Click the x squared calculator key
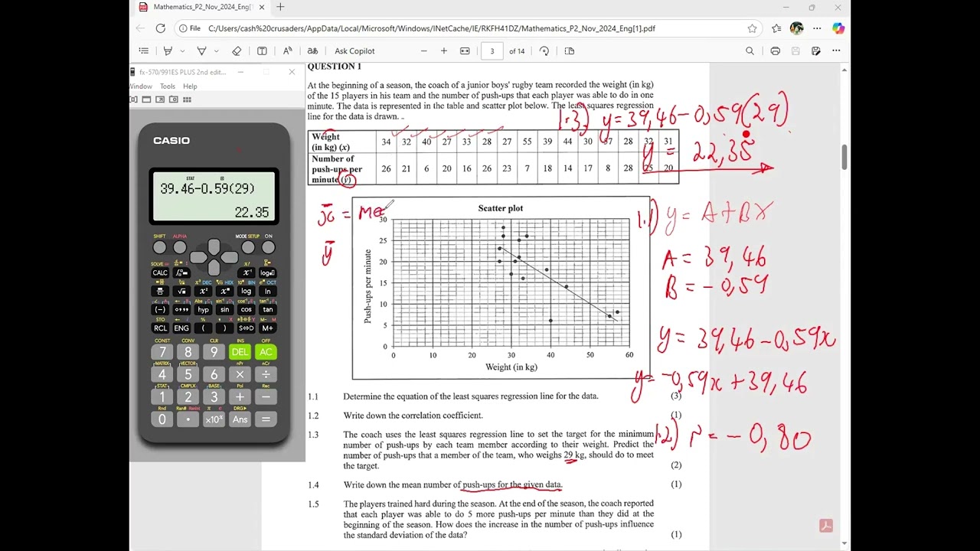This screenshot has height=551, width=980. pyautogui.click(x=203, y=292)
